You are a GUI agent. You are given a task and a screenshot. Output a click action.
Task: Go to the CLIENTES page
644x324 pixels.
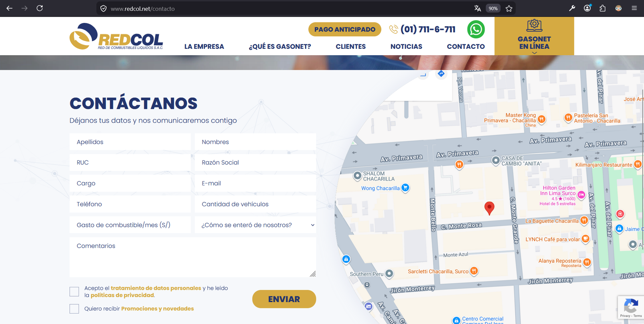click(x=351, y=46)
